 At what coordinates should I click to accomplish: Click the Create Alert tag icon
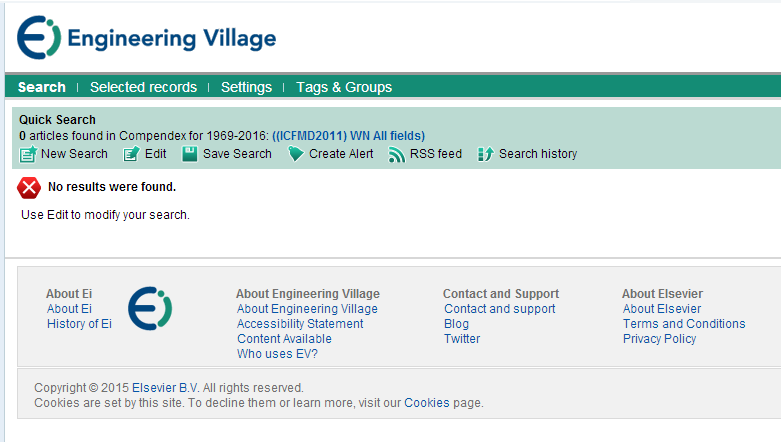(295, 154)
